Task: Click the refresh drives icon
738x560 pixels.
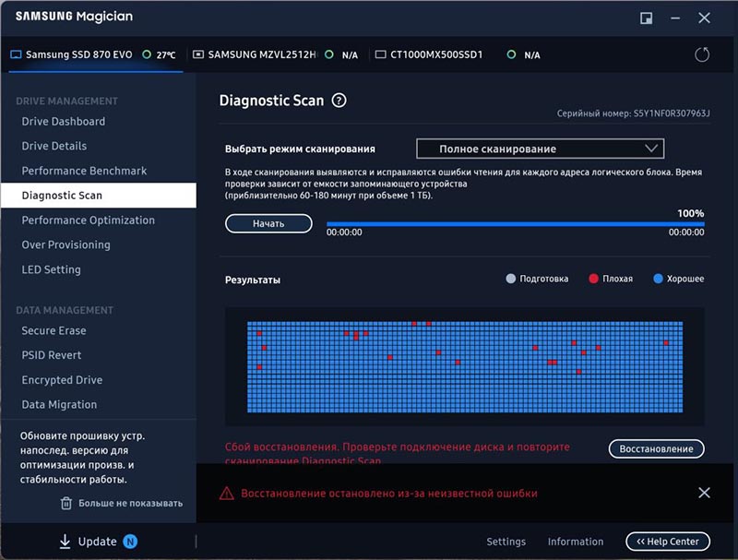Action: (x=702, y=54)
